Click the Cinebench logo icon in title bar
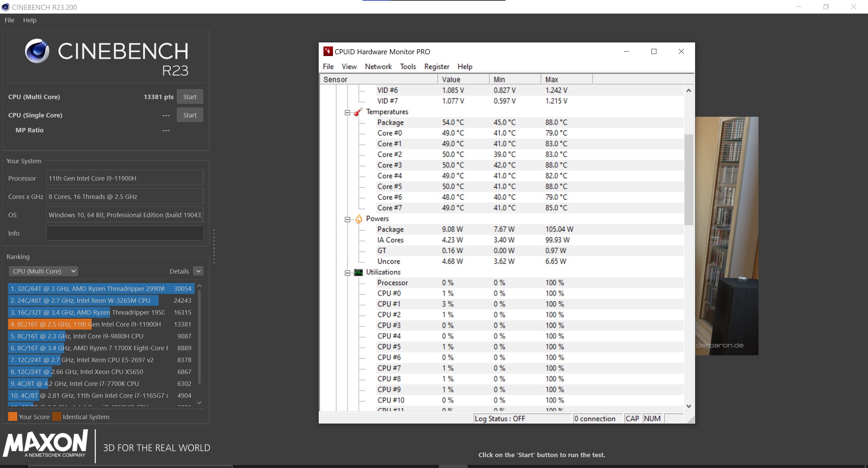Image resolution: width=868 pixels, height=468 pixels. (x=5, y=7)
